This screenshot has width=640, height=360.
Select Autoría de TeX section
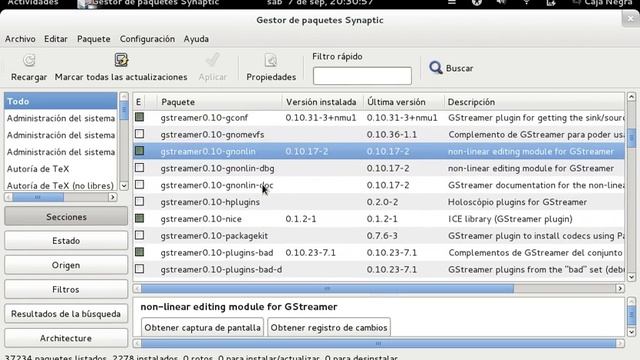60,169
